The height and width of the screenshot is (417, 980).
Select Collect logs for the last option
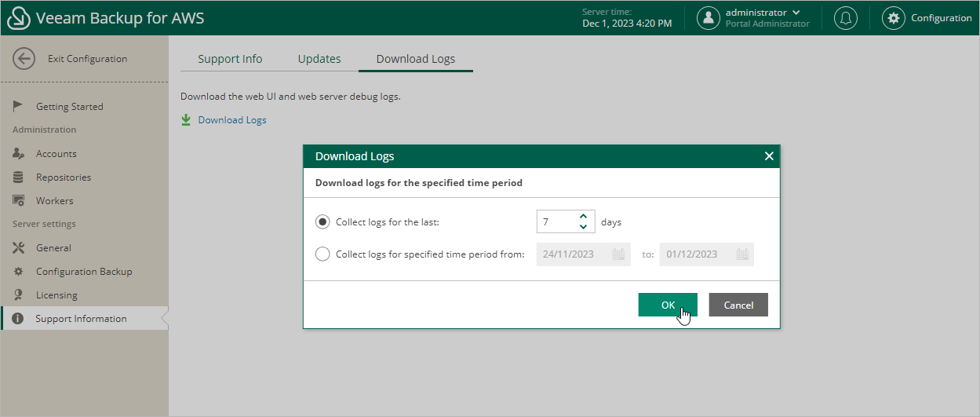322,222
